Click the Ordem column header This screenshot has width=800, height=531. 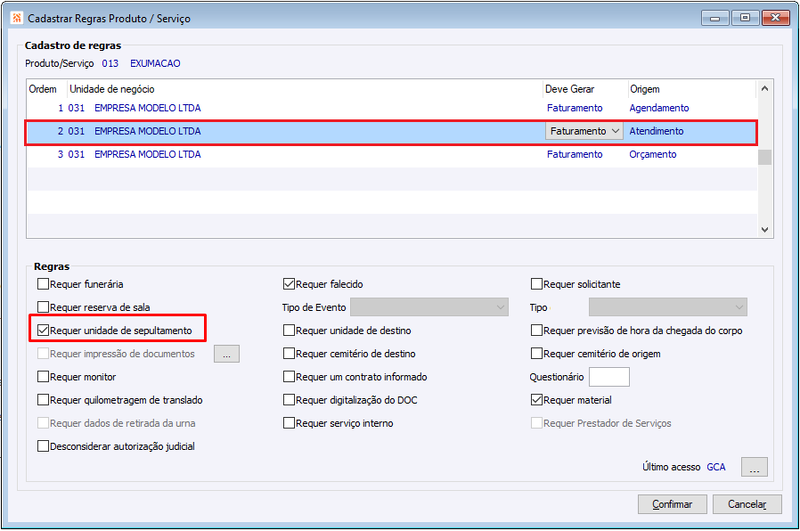click(x=43, y=89)
